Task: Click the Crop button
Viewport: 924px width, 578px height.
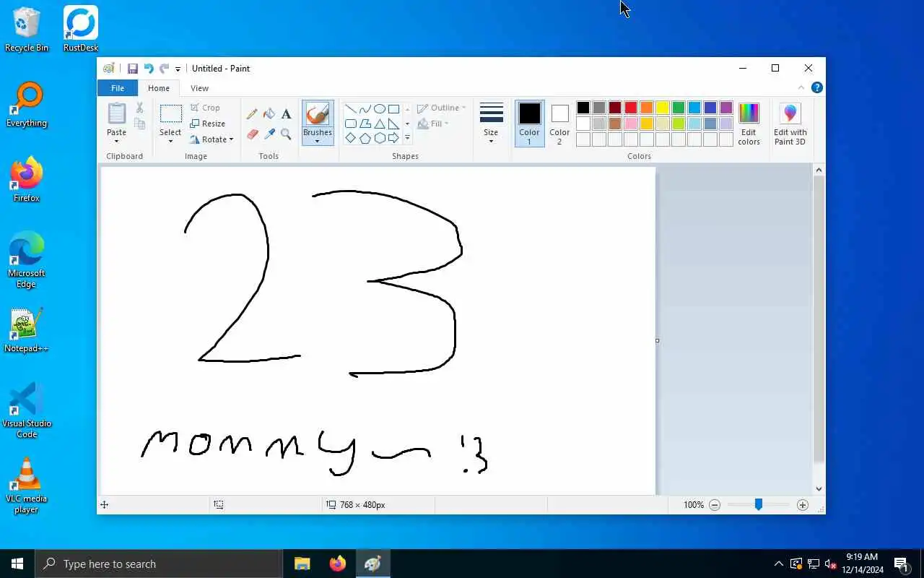Action: click(205, 108)
